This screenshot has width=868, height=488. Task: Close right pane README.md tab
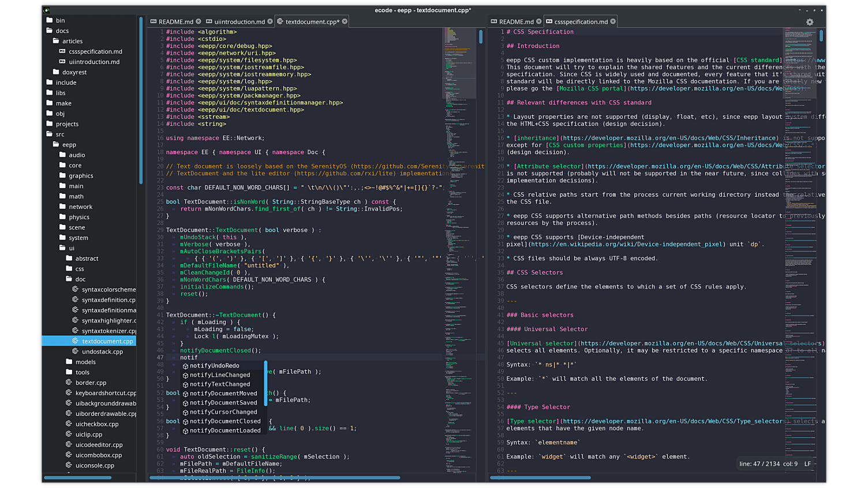(x=539, y=21)
